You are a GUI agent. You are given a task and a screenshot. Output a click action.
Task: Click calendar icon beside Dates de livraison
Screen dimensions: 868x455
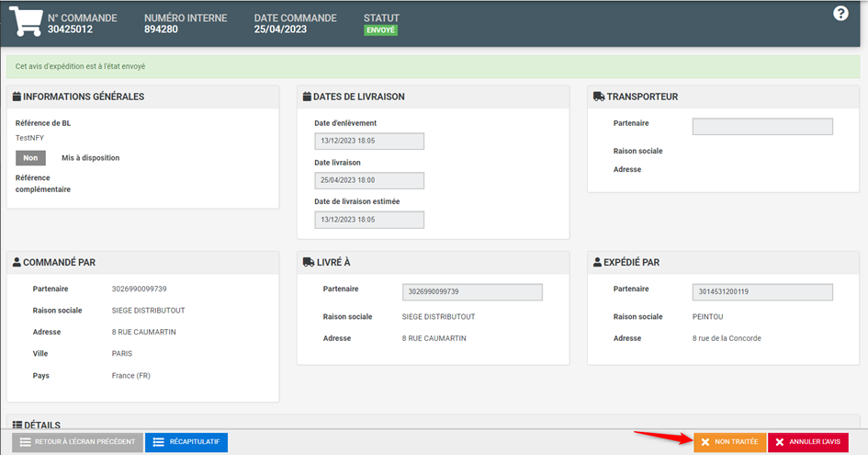point(306,97)
